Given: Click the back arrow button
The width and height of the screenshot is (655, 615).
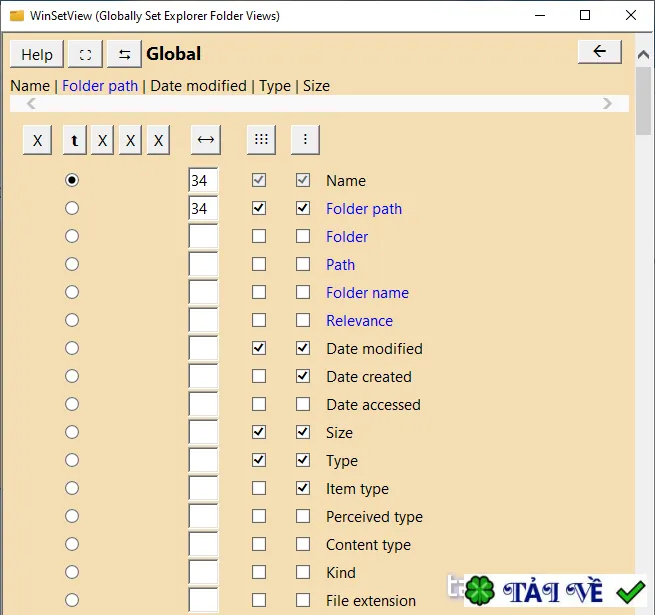Looking at the screenshot, I should [600, 52].
